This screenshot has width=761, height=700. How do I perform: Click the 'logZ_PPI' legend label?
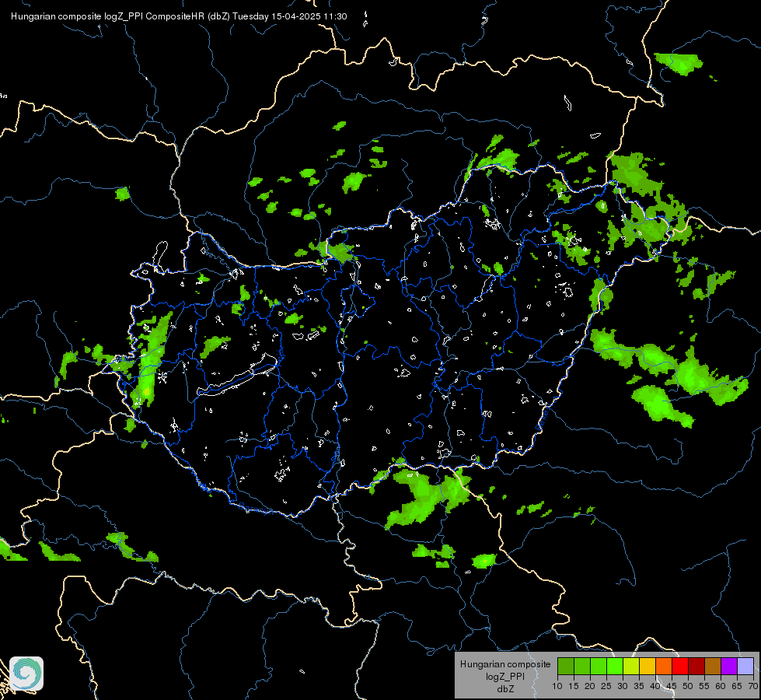tap(505, 676)
